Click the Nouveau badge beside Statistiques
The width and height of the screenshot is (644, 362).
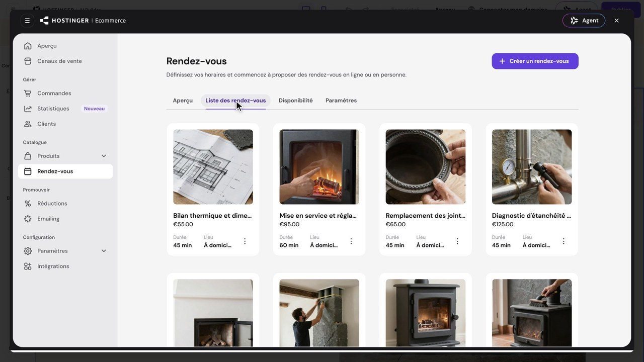click(95, 109)
